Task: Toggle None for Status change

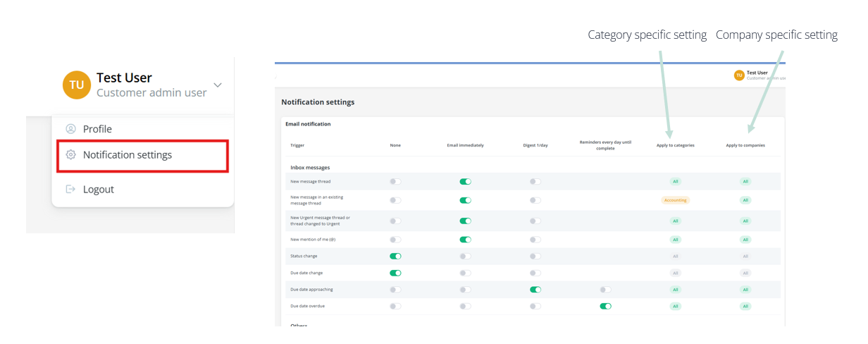Action: click(x=395, y=257)
